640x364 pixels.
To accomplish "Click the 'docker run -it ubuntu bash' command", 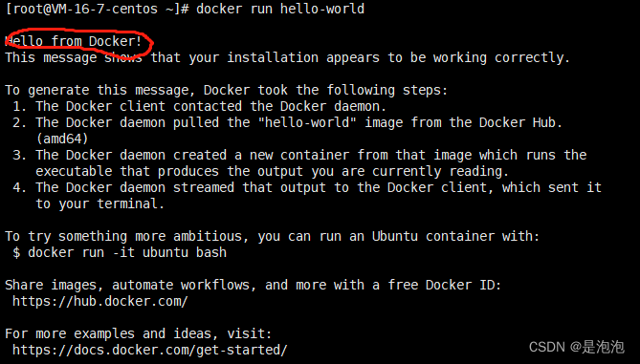I will coord(127,253).
